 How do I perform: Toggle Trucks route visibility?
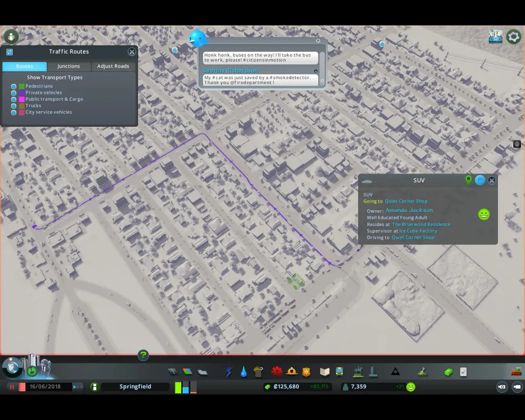(x=14, y=106)
